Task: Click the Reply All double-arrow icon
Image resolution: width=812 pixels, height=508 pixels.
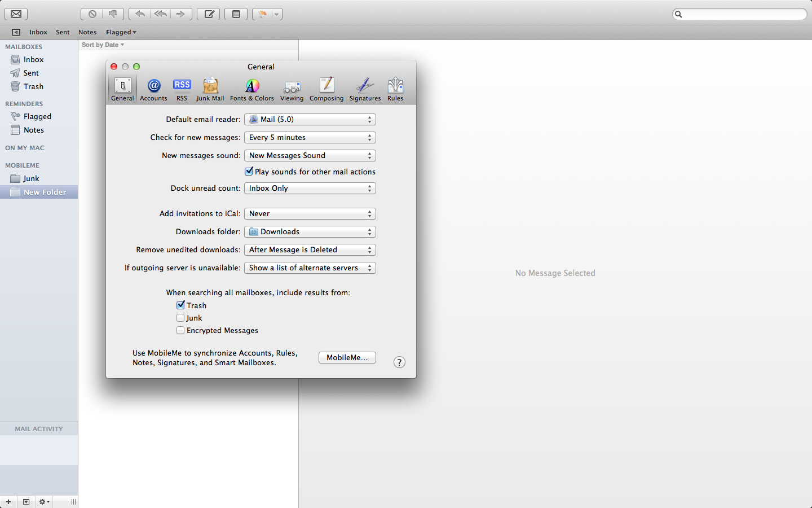Action: (x=161, y=14)
